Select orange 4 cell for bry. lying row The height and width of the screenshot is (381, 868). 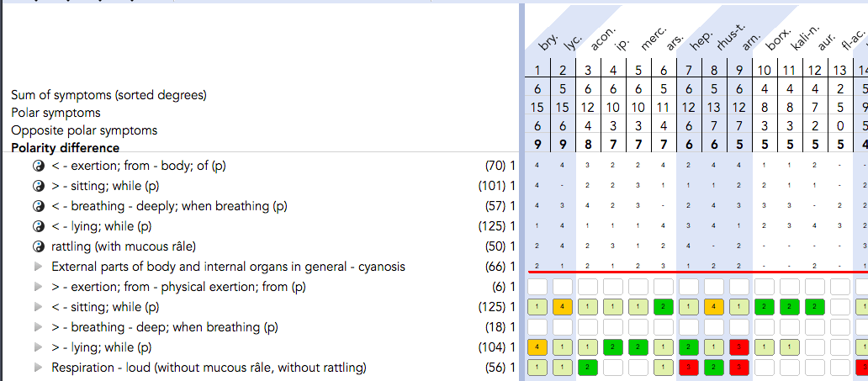click(537, 347)
